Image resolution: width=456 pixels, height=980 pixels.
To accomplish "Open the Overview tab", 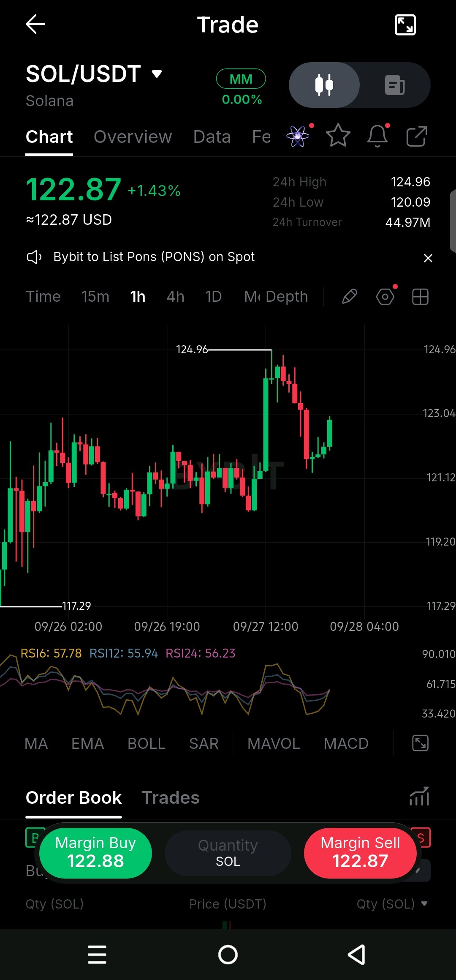I will pos(133,137).
